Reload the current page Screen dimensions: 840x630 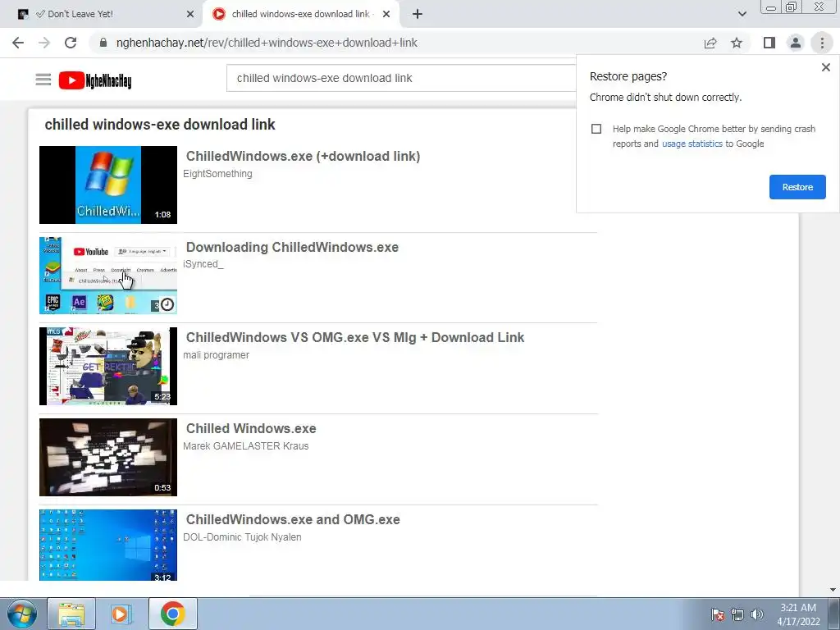point(71,43)
